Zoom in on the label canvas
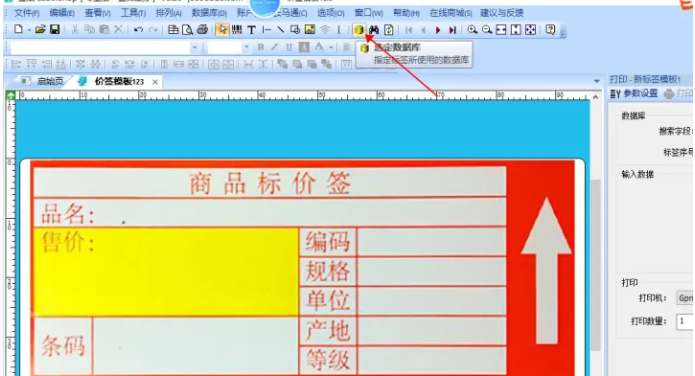The height and width of the screenshot is (376, 695). 472,30
